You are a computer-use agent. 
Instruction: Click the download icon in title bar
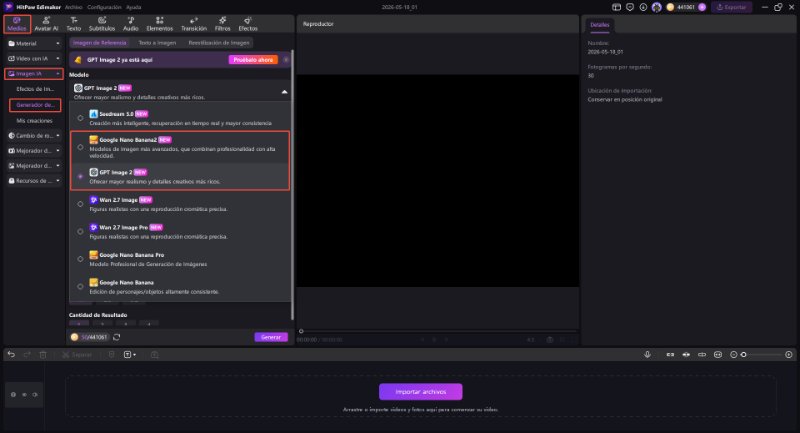(643, 7)
